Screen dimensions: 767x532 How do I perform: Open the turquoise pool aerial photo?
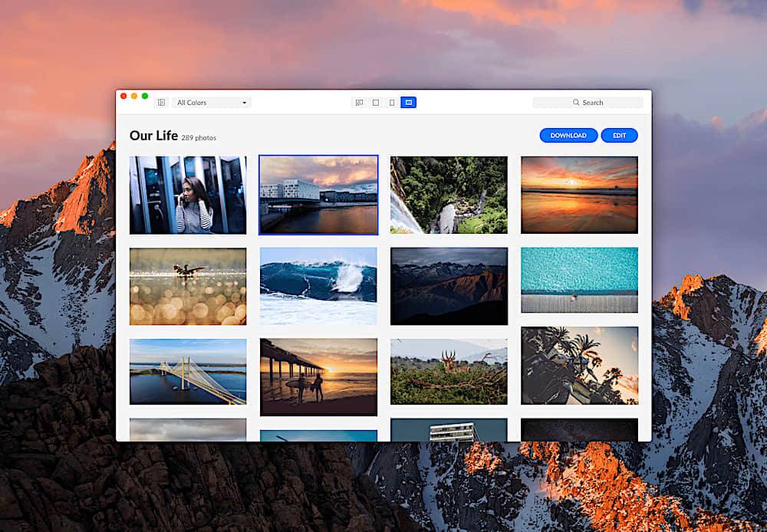(580, 280)
